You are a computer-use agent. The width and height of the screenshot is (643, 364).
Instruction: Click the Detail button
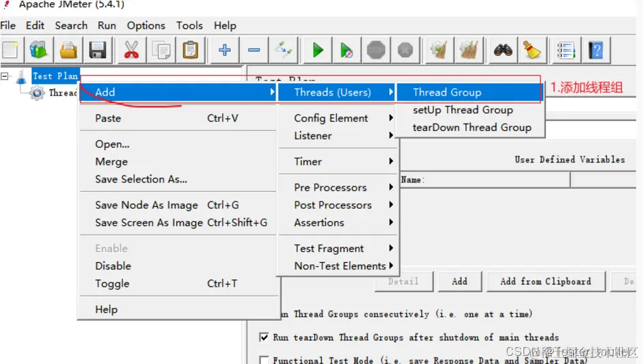(404, 281)
